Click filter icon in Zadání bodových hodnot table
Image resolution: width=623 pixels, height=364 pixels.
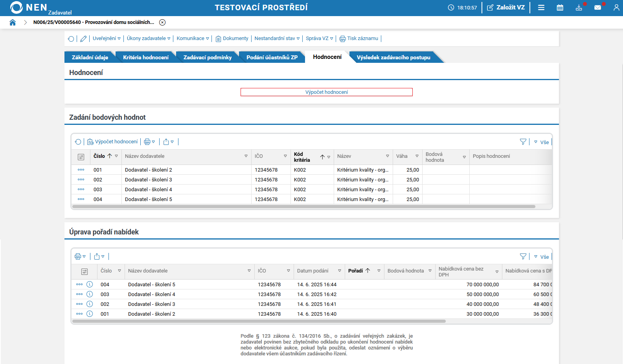pos(523,142)
